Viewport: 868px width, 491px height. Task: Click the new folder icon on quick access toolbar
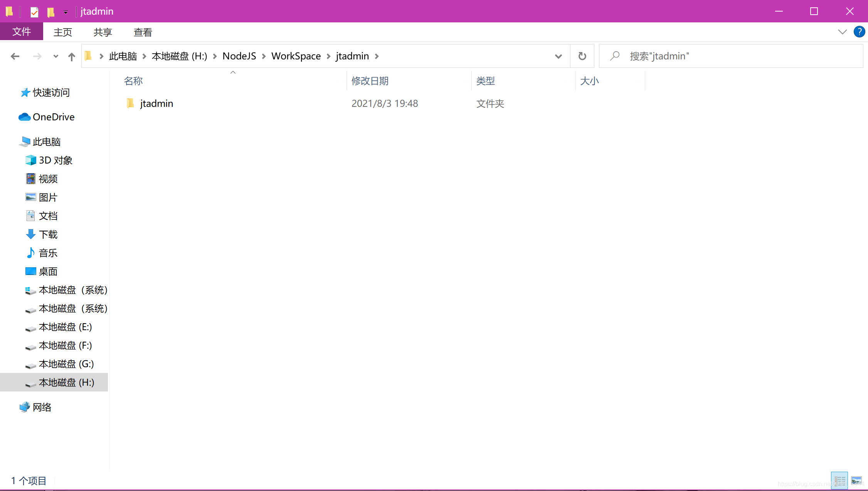[x=50, y=12]
